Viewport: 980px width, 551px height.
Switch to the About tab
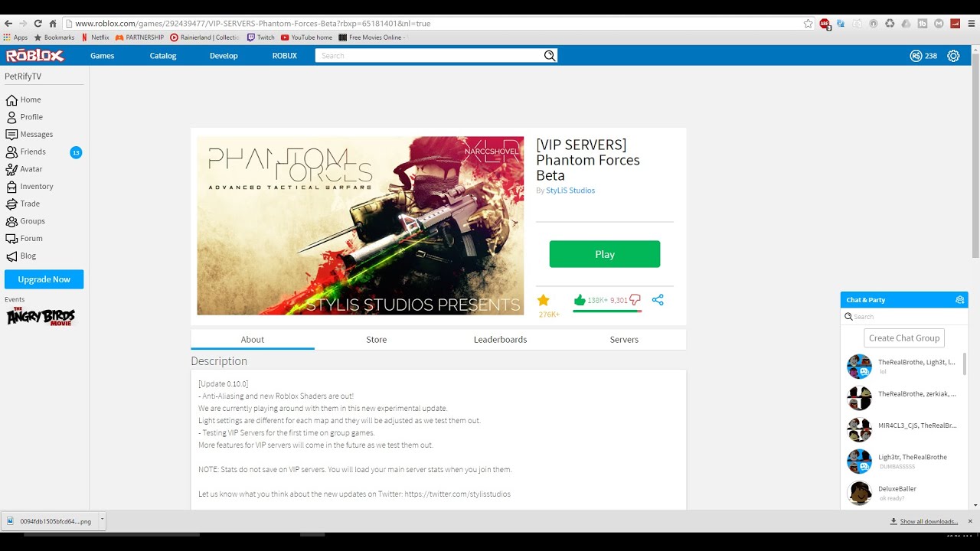click(253, 340)
